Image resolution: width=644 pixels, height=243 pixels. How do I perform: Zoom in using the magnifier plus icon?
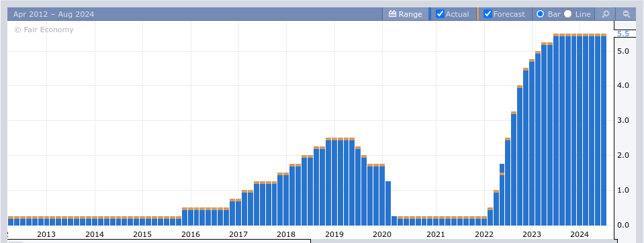pos(606,14)
